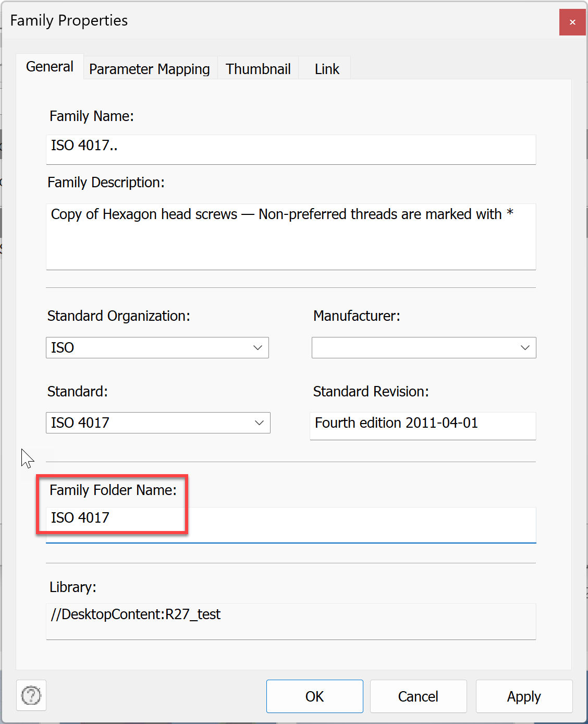Switch to the Parameter Mapping tab
This screenshot has width=588, height=724.
[x=149, y=68]
